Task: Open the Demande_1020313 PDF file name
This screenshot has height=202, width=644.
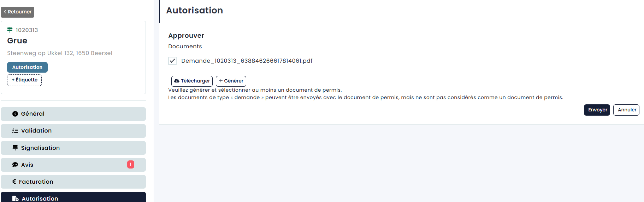Action: (247, 61)
